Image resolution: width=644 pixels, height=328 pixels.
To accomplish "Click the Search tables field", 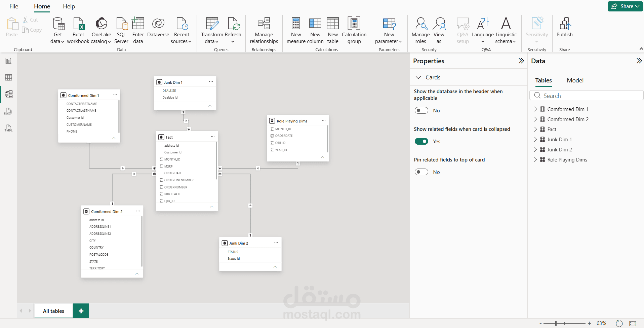I will 586,96.
